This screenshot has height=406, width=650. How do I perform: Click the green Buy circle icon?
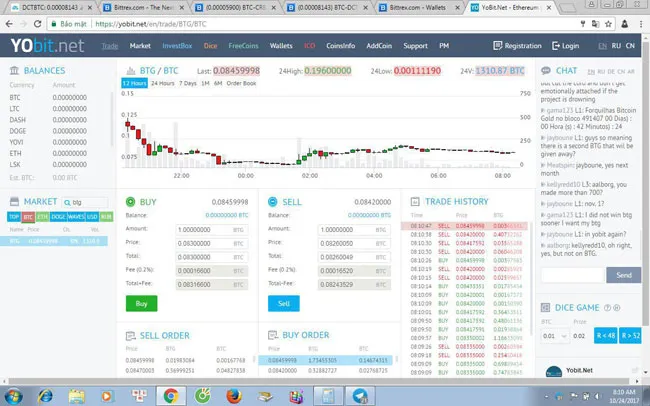tap(131, 202)
